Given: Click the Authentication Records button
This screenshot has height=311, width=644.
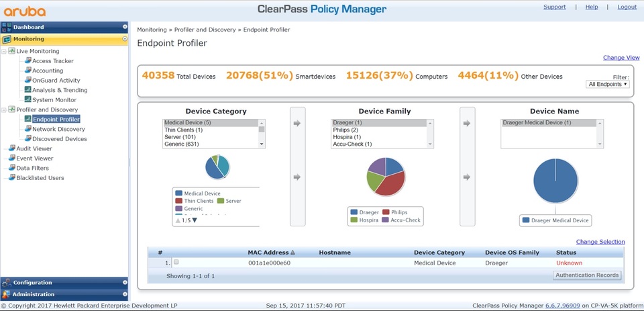Looking at the screenshot, I should pyautogui.click(x=587, y=275).
